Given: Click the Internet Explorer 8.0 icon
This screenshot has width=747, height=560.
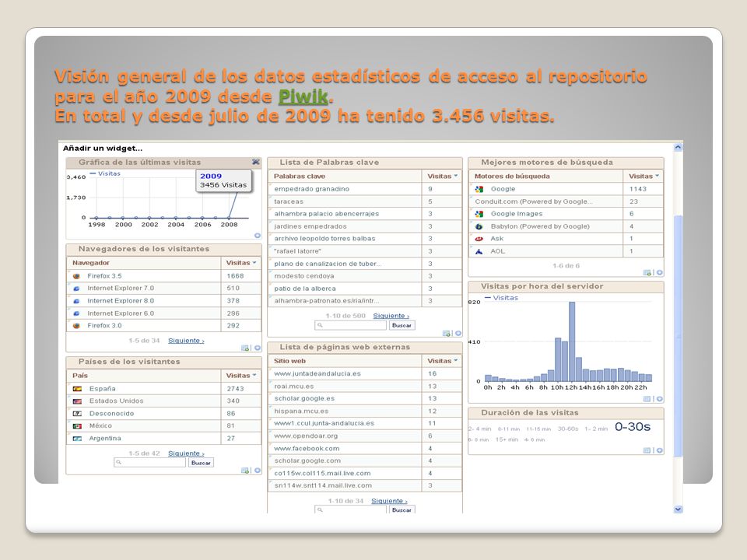Looking at the screenshot, I should click(76, 301).
